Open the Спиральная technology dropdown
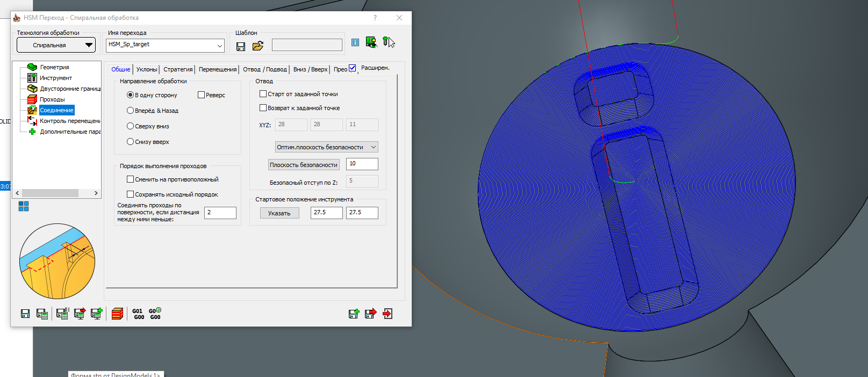Viewport: 868px width, 377px height. pyautogui.click(x=56, y=45)
